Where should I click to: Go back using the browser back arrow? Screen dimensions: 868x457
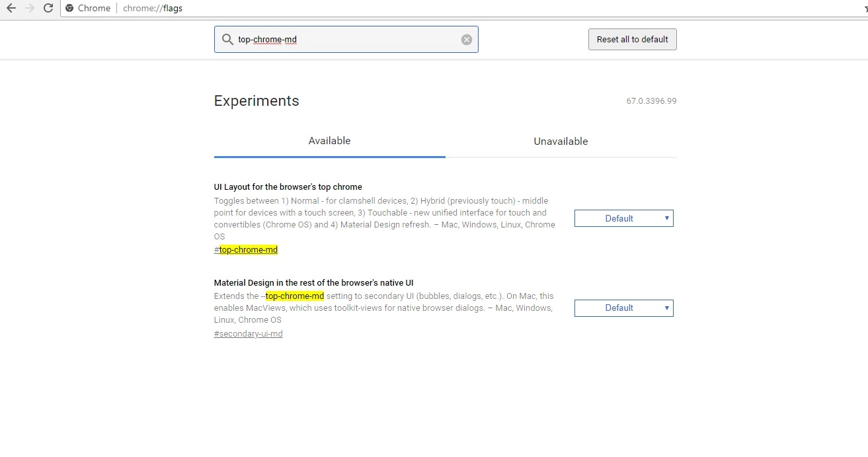tap(11, 9)
